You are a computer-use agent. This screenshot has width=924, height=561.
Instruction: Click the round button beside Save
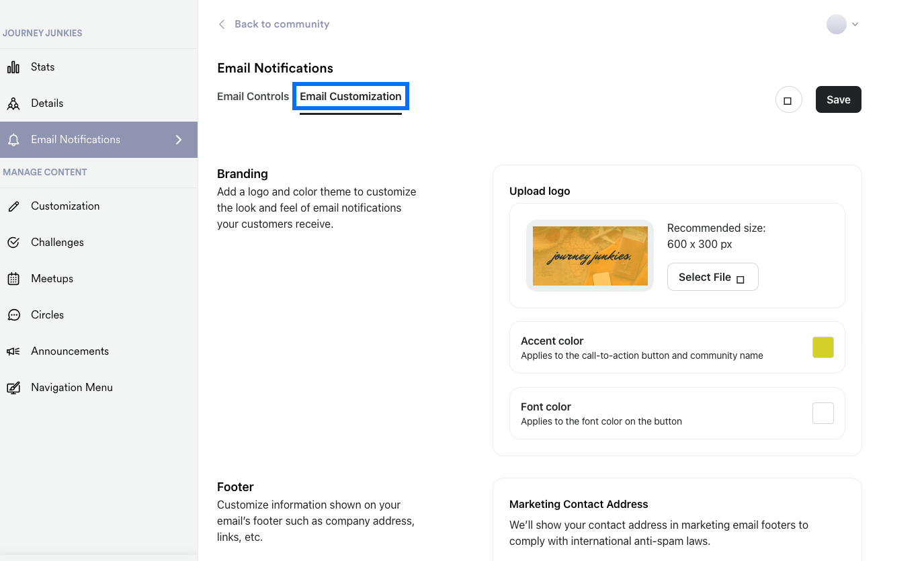click(788, 100)
